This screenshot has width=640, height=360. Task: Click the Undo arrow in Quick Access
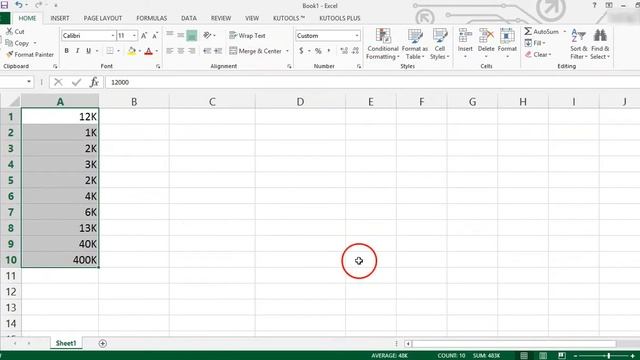18,5
